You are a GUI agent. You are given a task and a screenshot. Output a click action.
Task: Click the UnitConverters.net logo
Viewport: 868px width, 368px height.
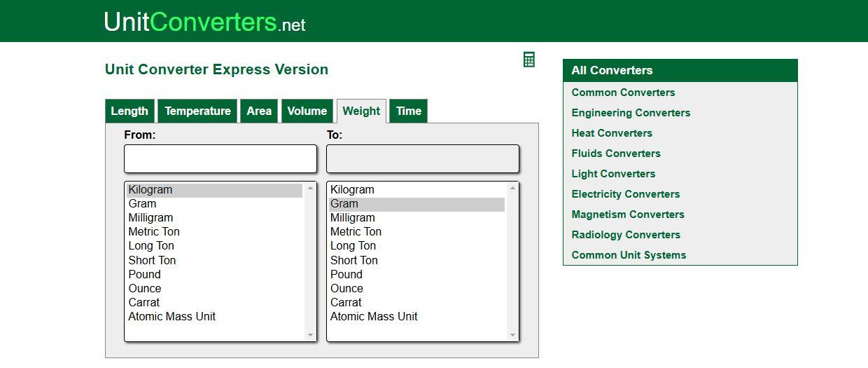tap(204, 22)
